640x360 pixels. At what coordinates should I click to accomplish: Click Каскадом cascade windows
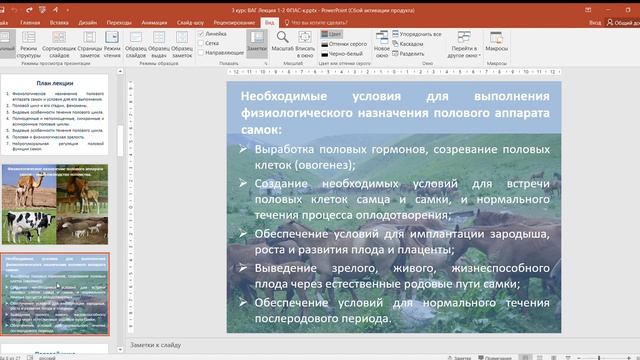[x=407, y=44]
